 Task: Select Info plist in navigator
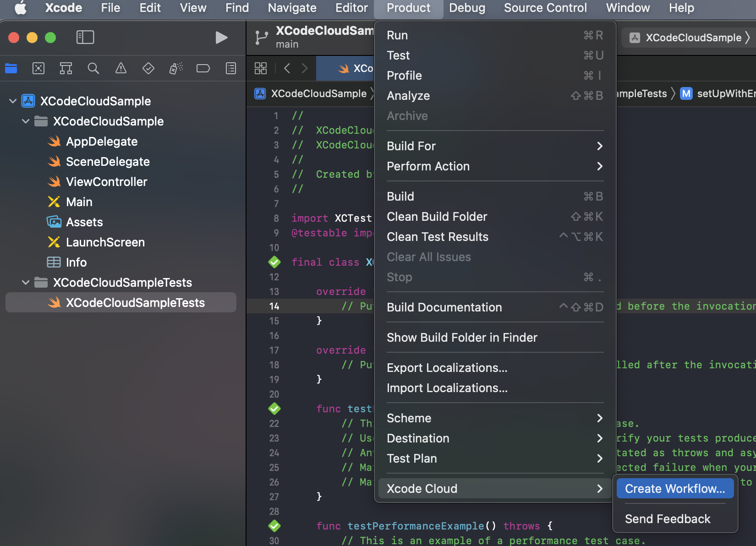point(76,262)
